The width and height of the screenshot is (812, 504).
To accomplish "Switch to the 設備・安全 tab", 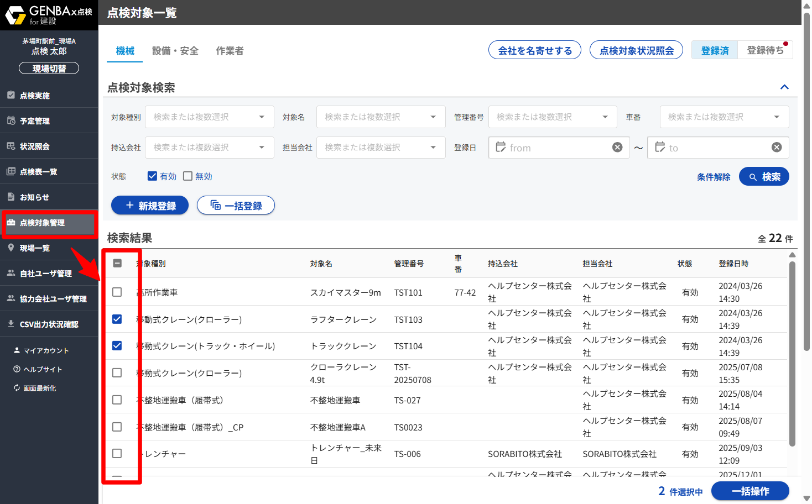I will 175,51.
